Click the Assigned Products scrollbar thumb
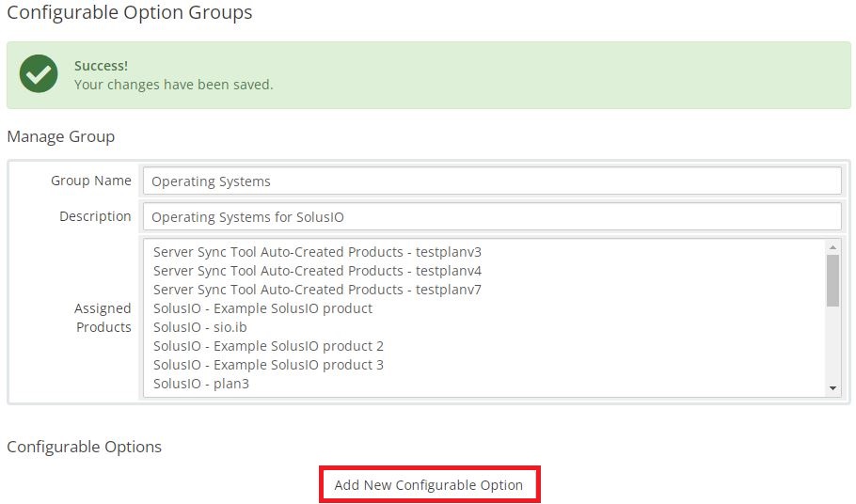This screenshot has width=856, height=504. click(832, 280)
